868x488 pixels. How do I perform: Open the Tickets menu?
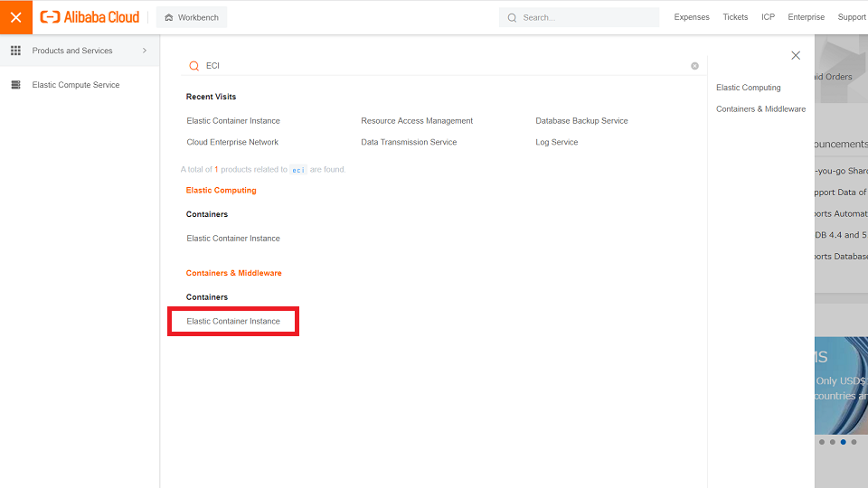pyautogui.click(x=735, y=17)
